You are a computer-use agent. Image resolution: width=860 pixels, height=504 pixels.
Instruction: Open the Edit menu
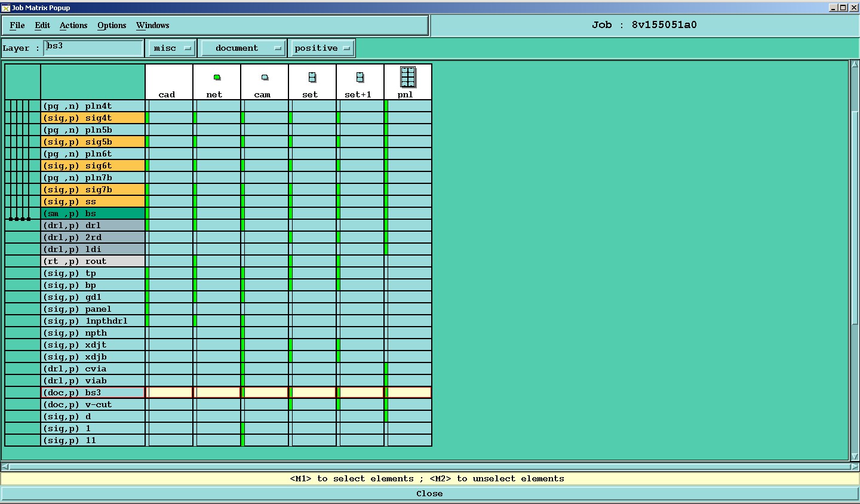click(42, 25)
